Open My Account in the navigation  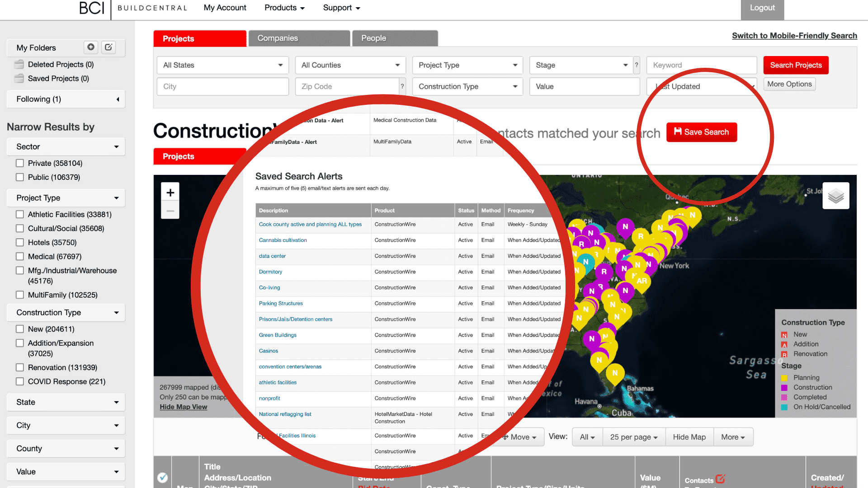coord(225,8)
